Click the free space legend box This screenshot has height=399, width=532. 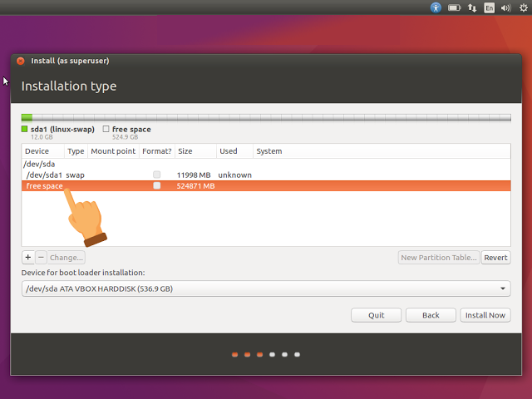coord(106,129)
